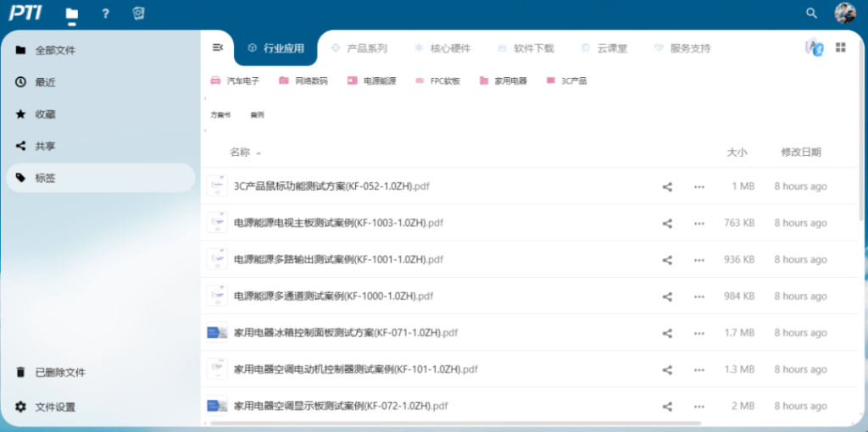The height and width of the screenshot is (432, 868).
Task: Click share icon for 电源能源多路输出测试案例 file
Action: (667, 260)
